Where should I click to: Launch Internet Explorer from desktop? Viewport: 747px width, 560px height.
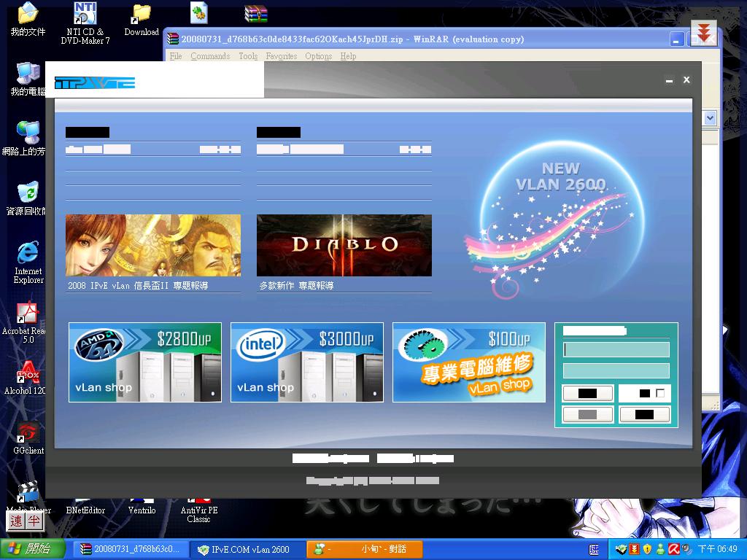(28, 262)
